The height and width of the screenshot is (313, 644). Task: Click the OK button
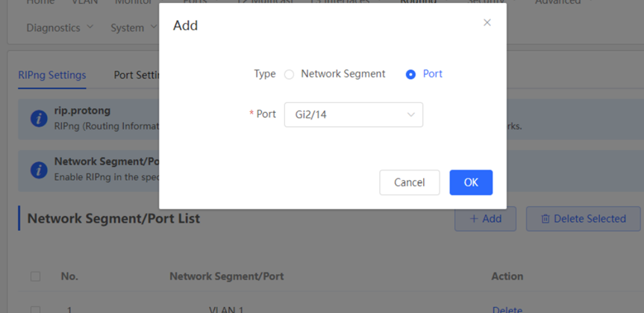471,182
